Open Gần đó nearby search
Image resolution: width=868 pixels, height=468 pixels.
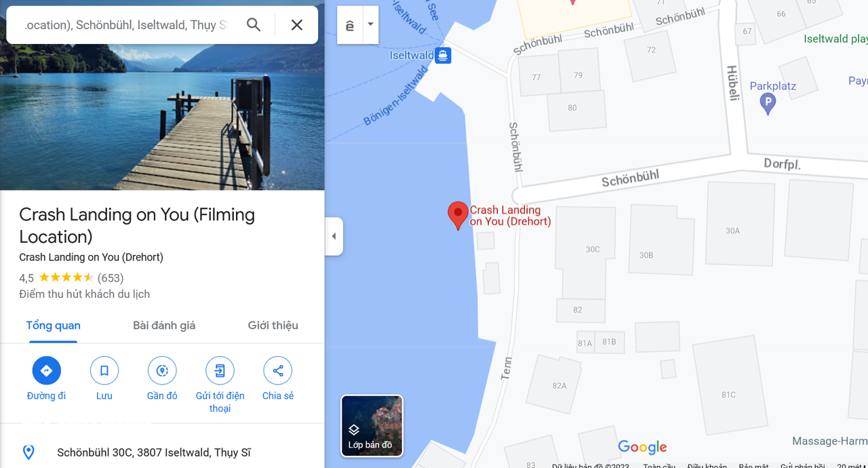click(x=162, y=371)
